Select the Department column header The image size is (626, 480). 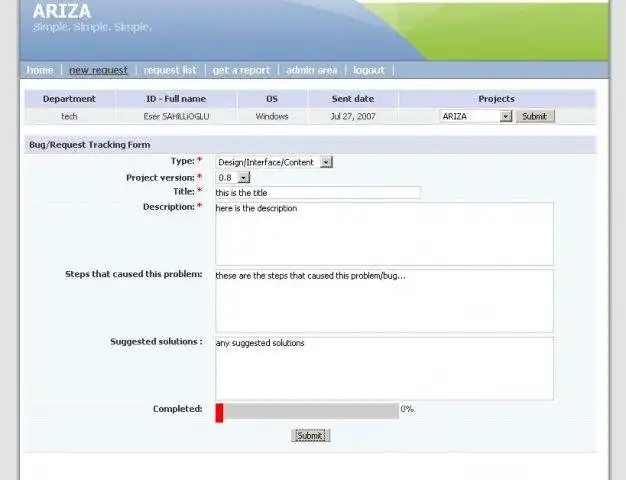(69, 99)
